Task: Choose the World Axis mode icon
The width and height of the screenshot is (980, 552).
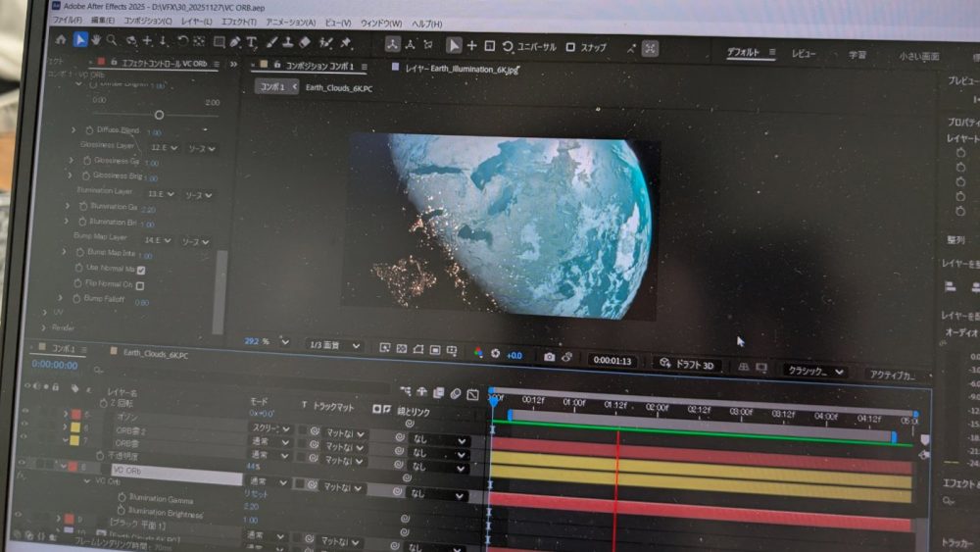Action: (x=410, y=44)
